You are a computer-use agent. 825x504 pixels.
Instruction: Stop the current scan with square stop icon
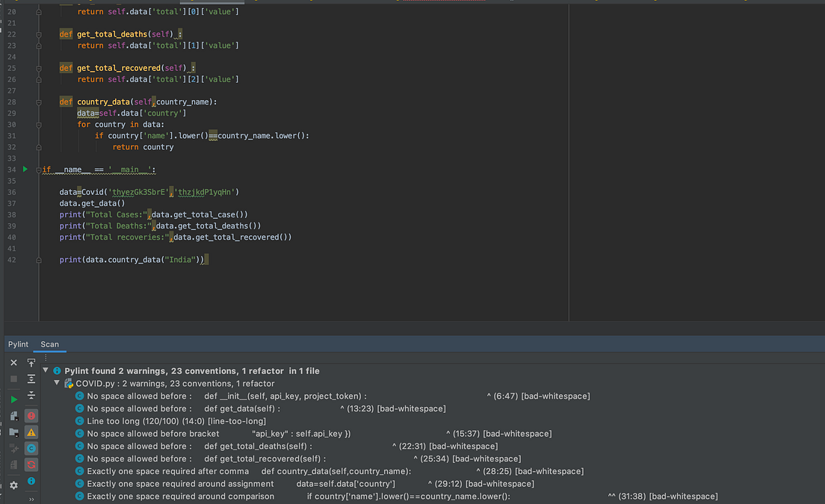click(13, 378)
